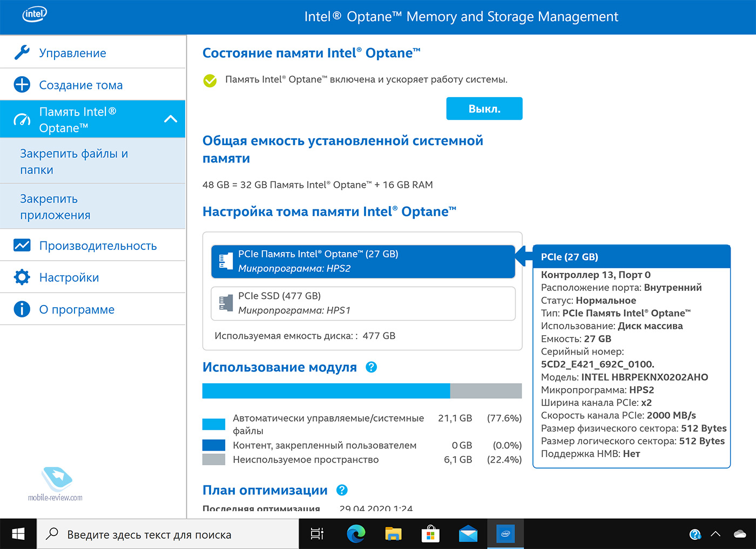756x549 pixels.
Task: Click dark blue swatch for pinned content
Action: point(214,445)
